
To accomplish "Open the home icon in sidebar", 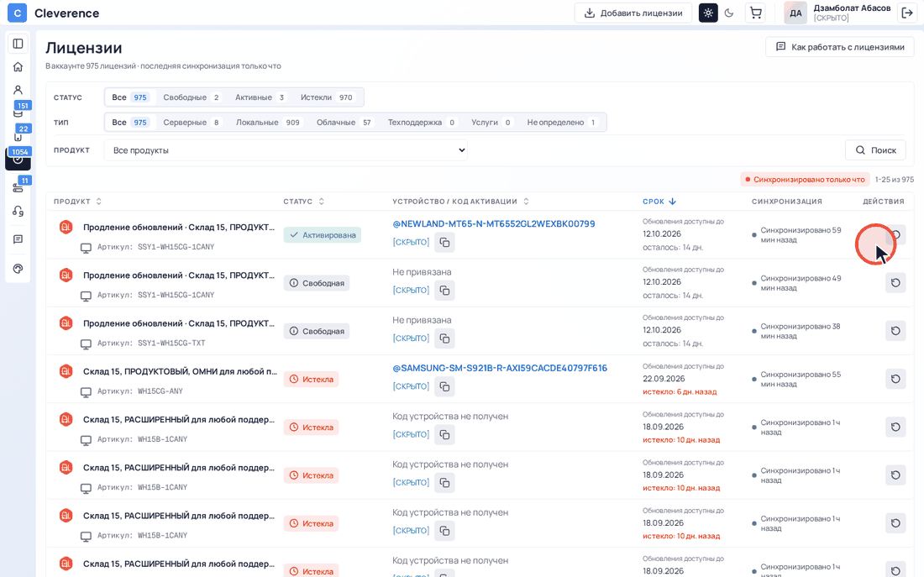I will [18, 66].
